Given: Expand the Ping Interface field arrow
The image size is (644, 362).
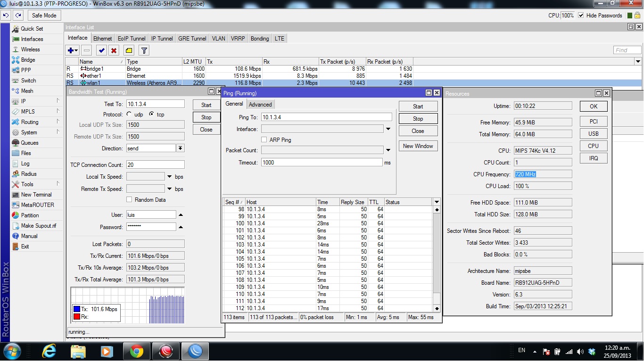Looking at the screenshot, I should tap(388, 129).
